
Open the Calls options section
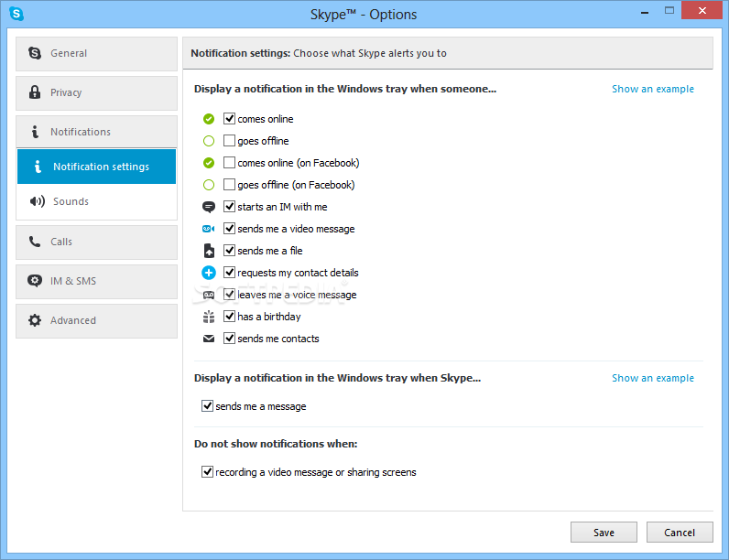pyautogui.click(x=97, y=242)
